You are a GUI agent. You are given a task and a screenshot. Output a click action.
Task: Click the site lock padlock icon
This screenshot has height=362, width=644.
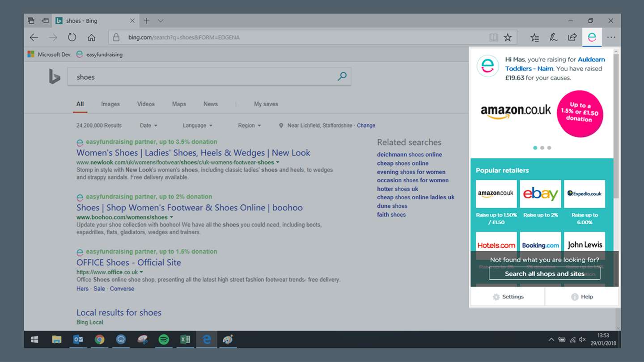(116, 38)
